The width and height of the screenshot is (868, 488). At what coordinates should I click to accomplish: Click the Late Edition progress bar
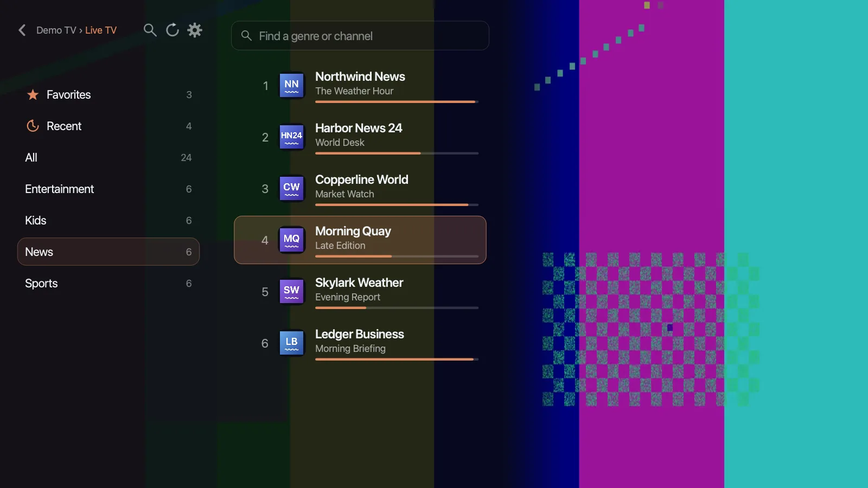(397, 256)
